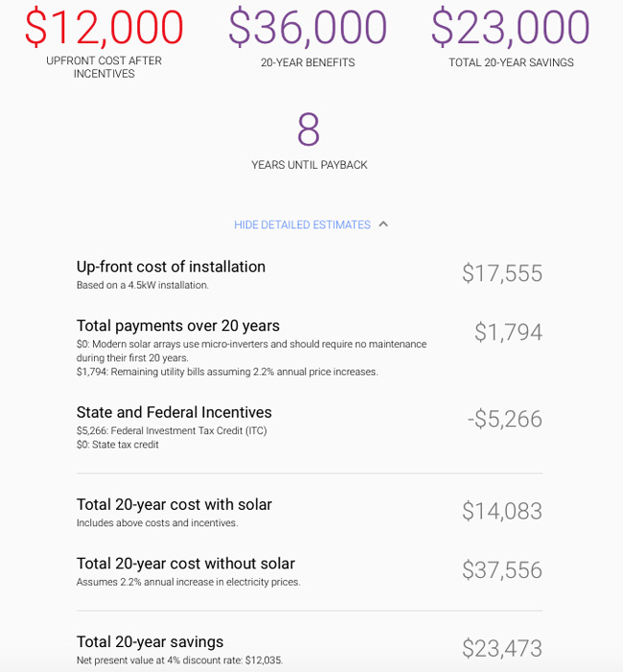Click the $14,083 cost with solar amount
The height and width of the screenshot is (672, 623).
[502, 511]
